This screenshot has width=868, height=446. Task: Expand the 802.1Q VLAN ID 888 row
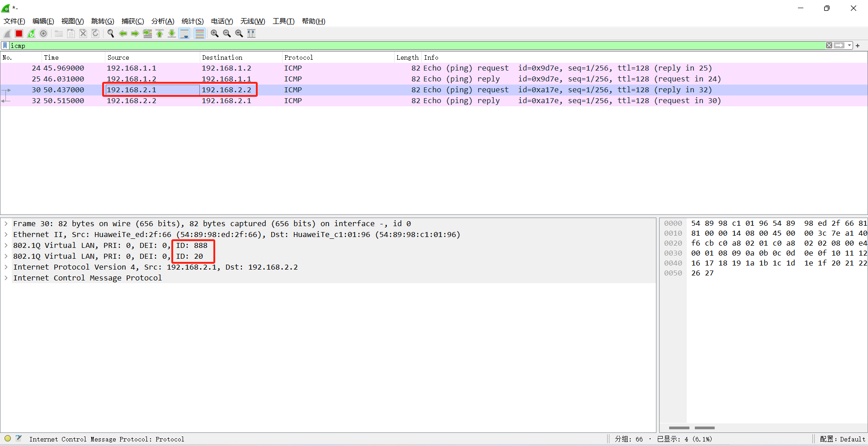[6, 246]
